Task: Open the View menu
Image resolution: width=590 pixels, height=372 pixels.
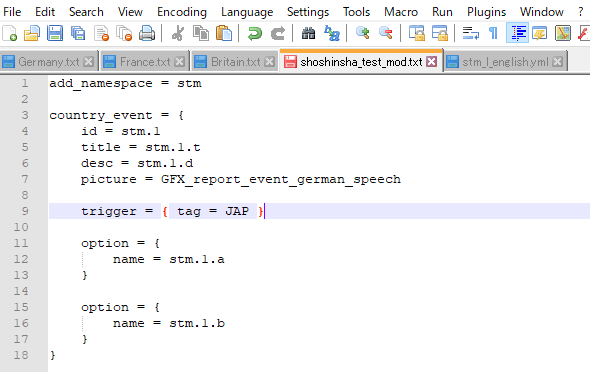Action: coord(130,12)
